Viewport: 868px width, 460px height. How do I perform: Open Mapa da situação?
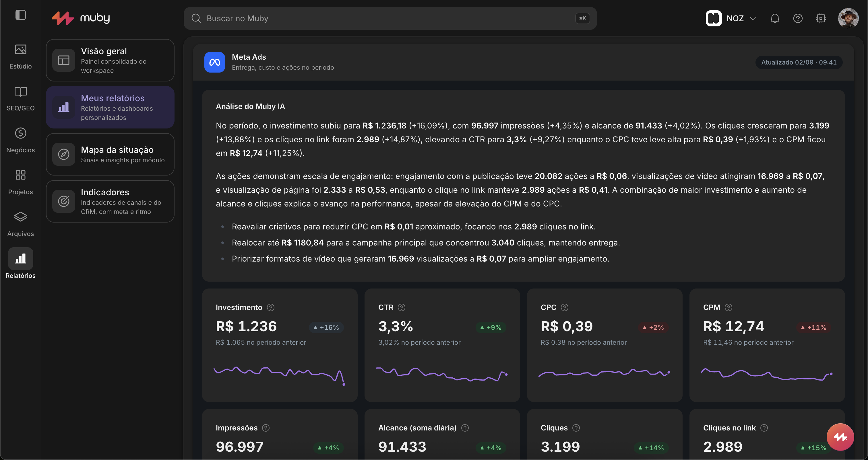tap(110, 154)
